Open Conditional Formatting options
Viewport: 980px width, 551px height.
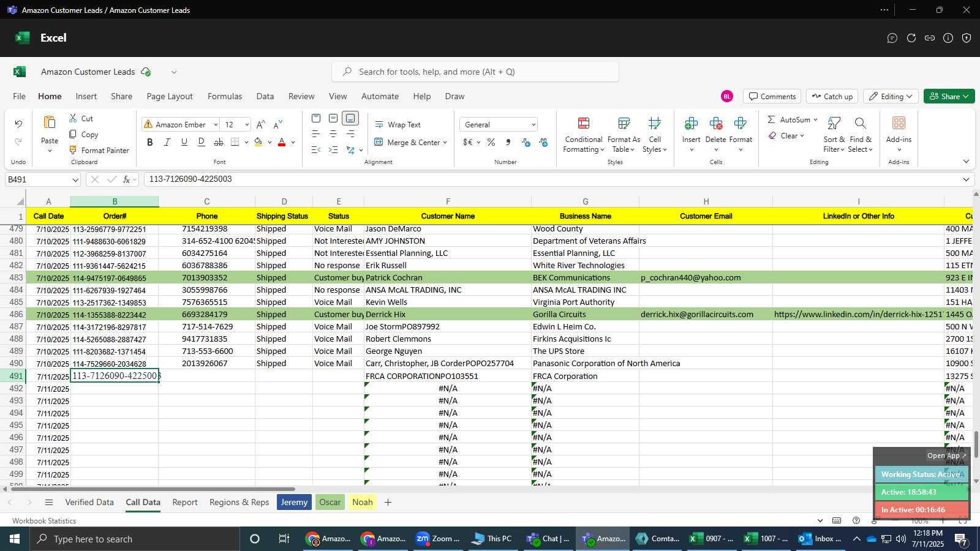point(584,135)
